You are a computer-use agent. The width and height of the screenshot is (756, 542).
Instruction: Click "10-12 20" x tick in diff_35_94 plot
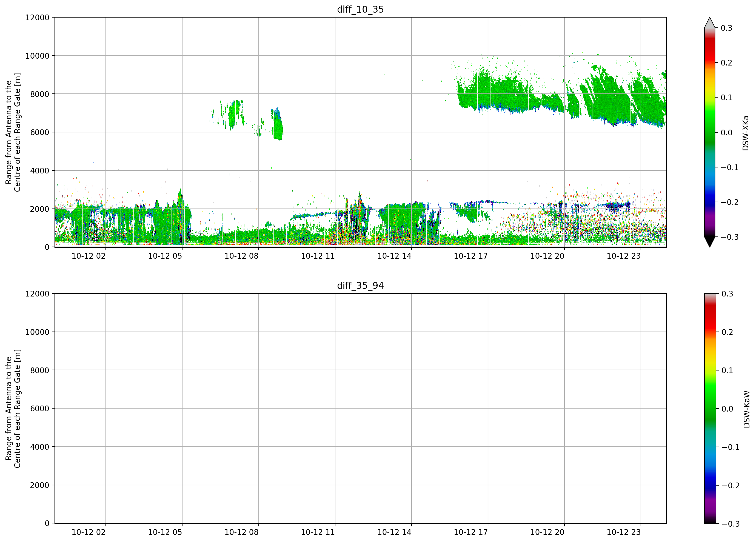[x=547, y=532]
